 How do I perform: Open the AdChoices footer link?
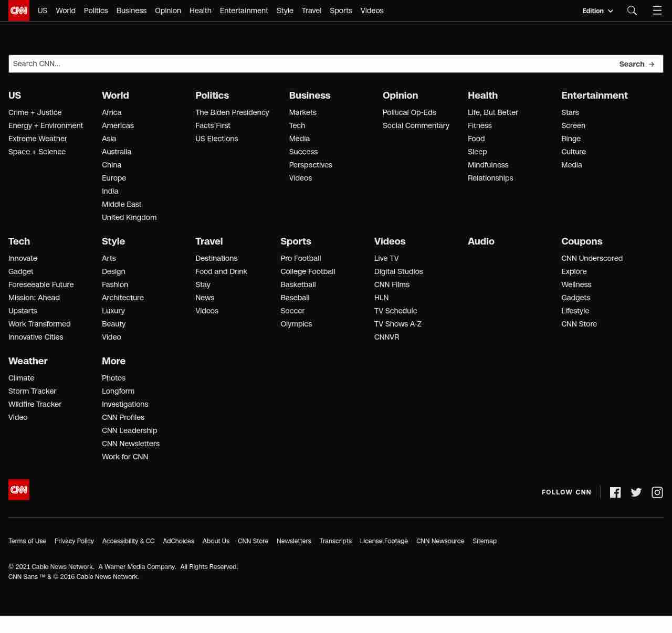pyautogui.click(x=178, y=541)
